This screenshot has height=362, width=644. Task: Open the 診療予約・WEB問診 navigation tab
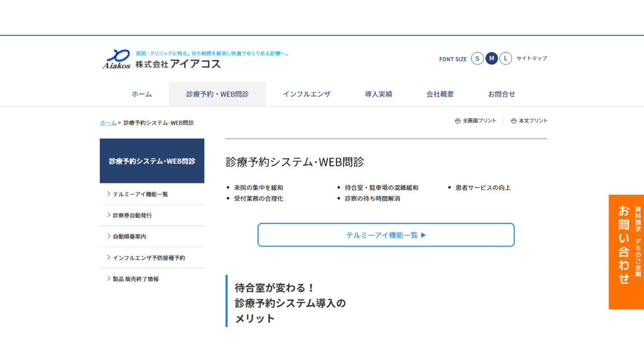click(217, 94)
